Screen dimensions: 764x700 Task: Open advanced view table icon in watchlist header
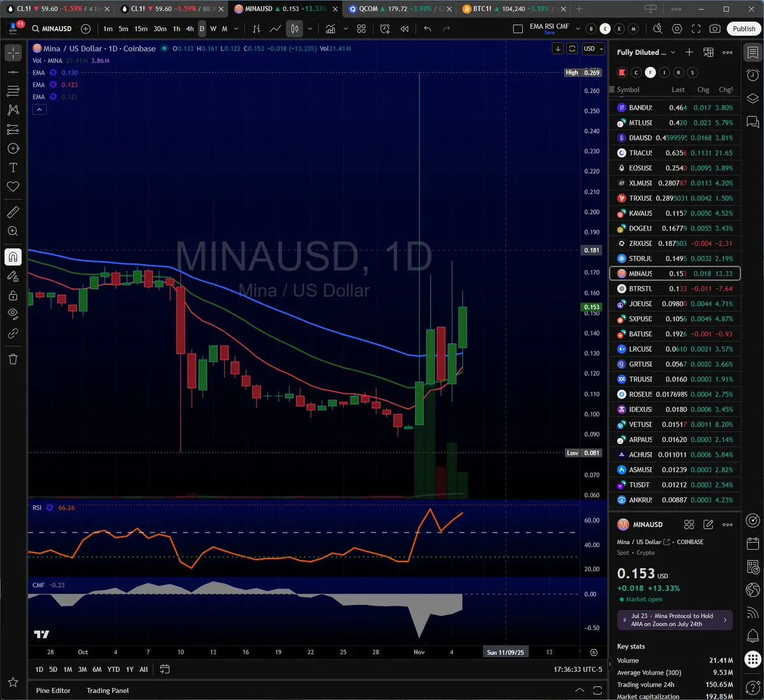tap(709, 52)
